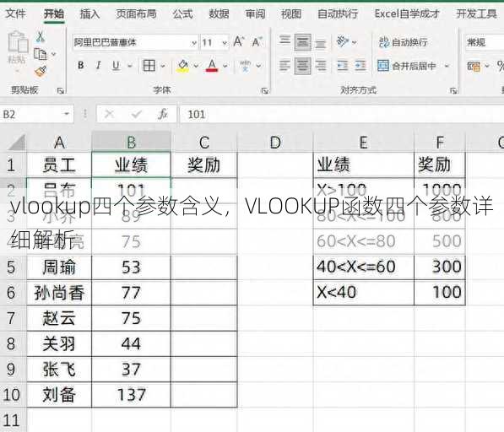Click the Cut scissors icon

(41, 37)
